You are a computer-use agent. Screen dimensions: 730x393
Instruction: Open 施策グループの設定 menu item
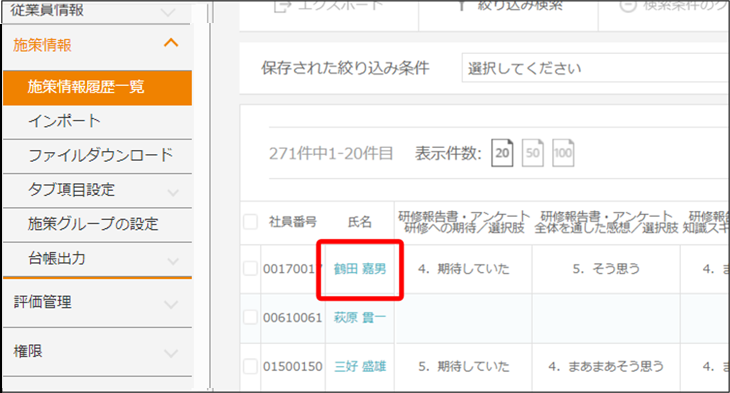coord(97,224)
